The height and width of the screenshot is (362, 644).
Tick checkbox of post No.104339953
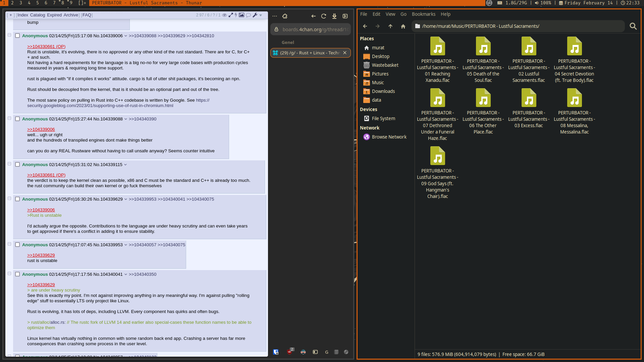[x=17, y=245]
